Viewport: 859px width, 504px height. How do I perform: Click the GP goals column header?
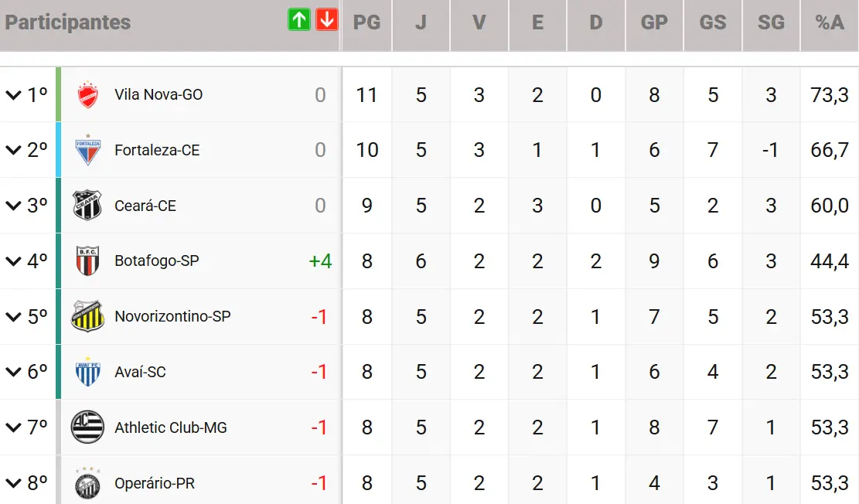pos(654,22)
